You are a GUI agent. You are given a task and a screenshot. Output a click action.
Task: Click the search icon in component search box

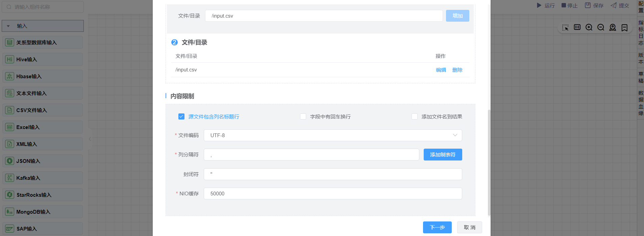(x=9, y=7)
